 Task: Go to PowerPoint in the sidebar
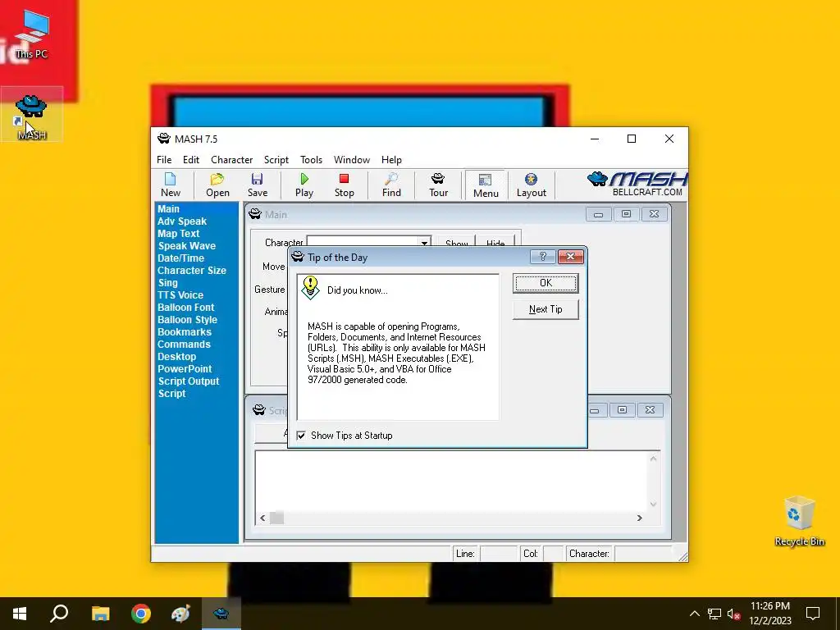(185, 369)
